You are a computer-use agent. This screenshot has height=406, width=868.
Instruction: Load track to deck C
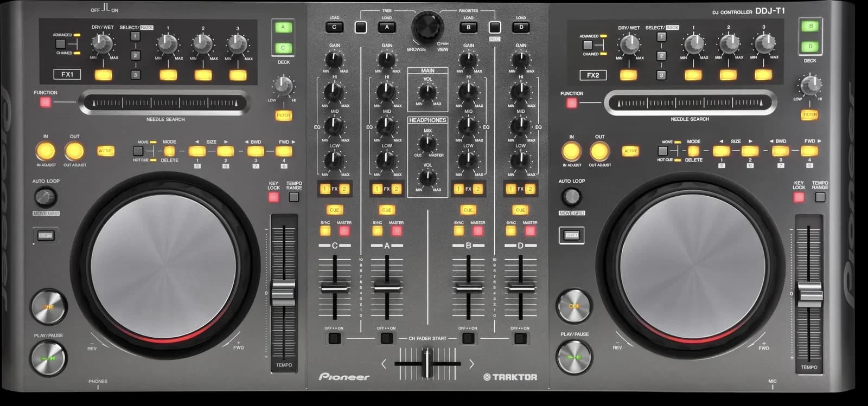click(x=334, y=27)
